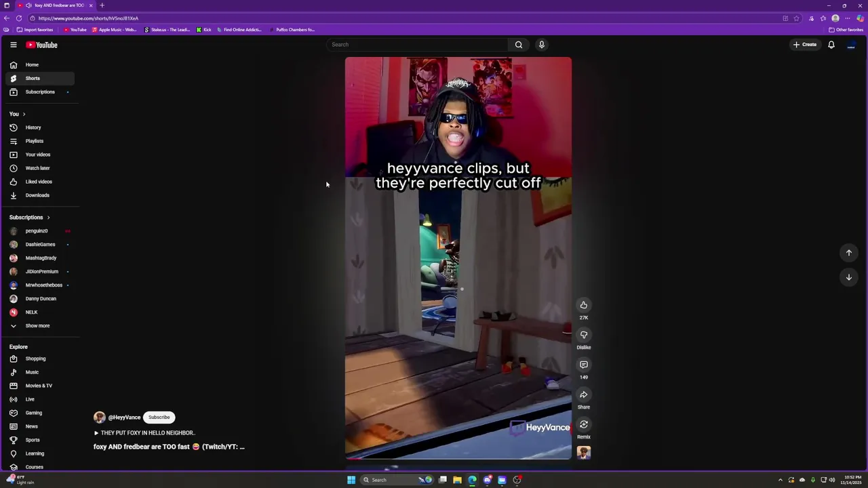
Task: Focus the YouTube search field
Action: coord(417,45)
